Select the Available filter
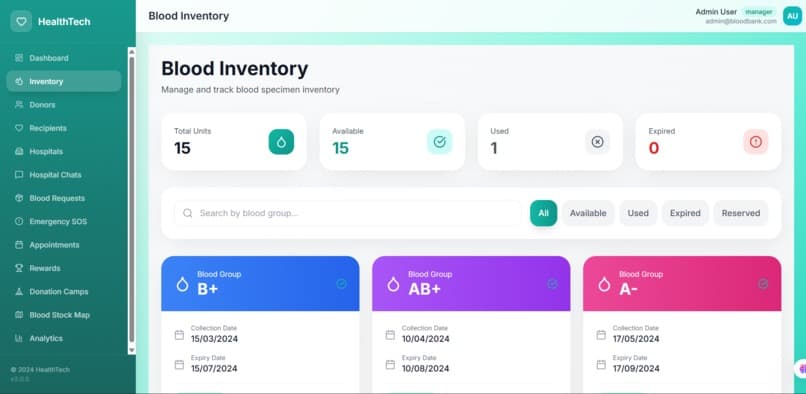Screen dimensions: 806x394 [588, 213]
